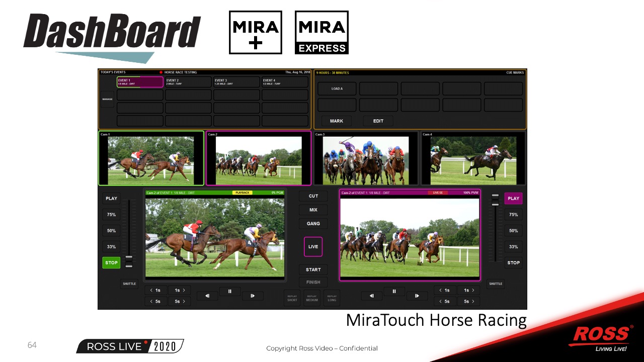Step back one frame on right player
The image size is (644, 362).
(x=372, y=296)
